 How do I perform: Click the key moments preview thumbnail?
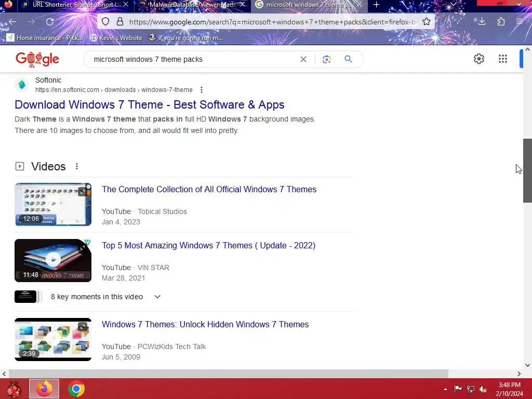[x=25, y=297]
